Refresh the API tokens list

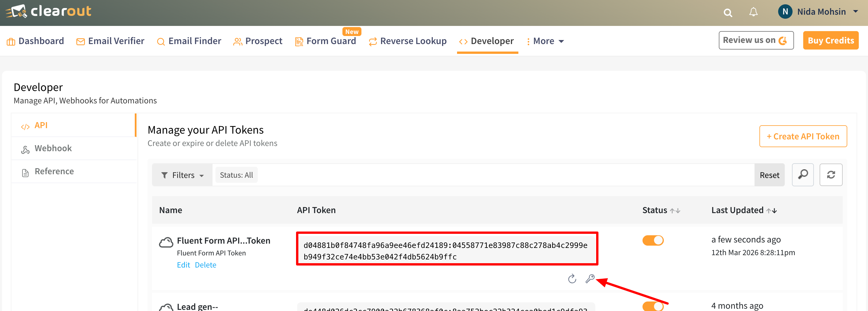point(831,175)
